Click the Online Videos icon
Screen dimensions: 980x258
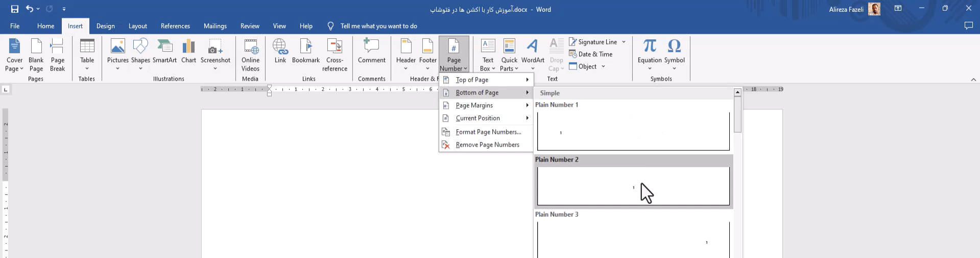pyautogui.click(x=250, y=54)
